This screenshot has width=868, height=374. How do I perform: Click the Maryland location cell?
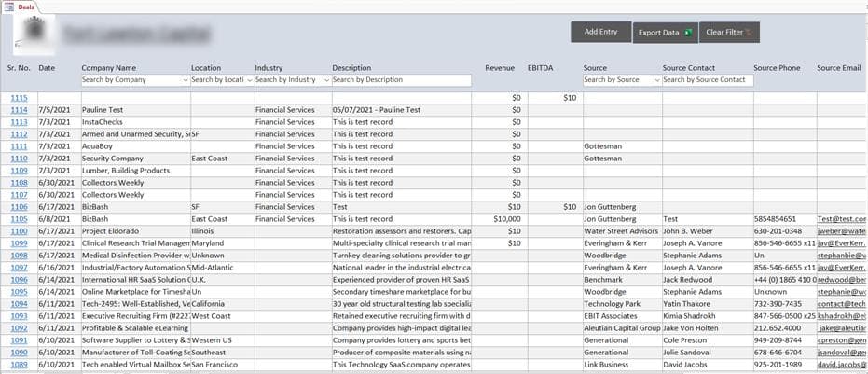(x=222, y=243)
